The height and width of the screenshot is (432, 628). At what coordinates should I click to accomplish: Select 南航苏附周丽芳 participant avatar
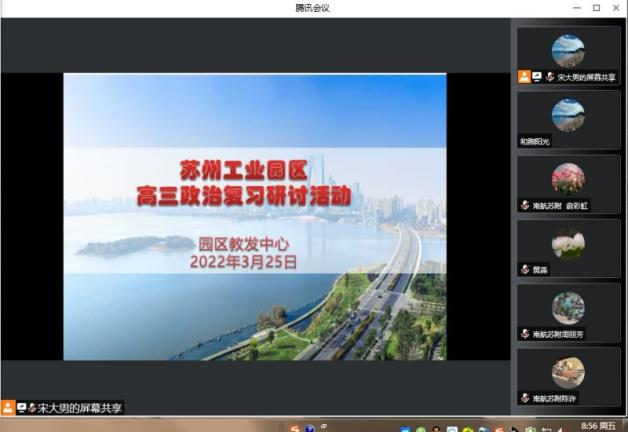(568, 307)
